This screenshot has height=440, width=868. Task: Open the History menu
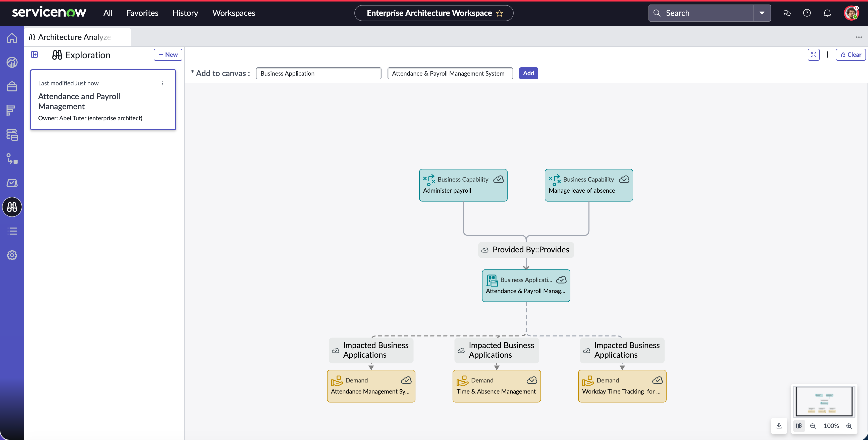(185, 13)
